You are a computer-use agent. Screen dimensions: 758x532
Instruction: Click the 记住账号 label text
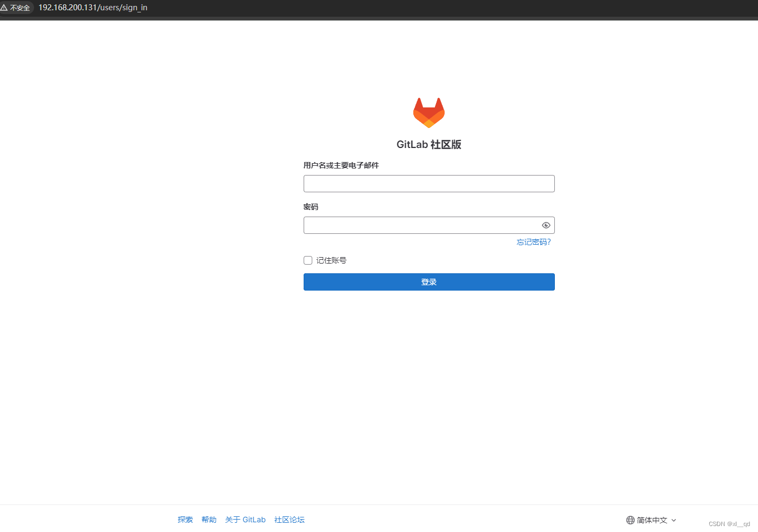[331, 260]
